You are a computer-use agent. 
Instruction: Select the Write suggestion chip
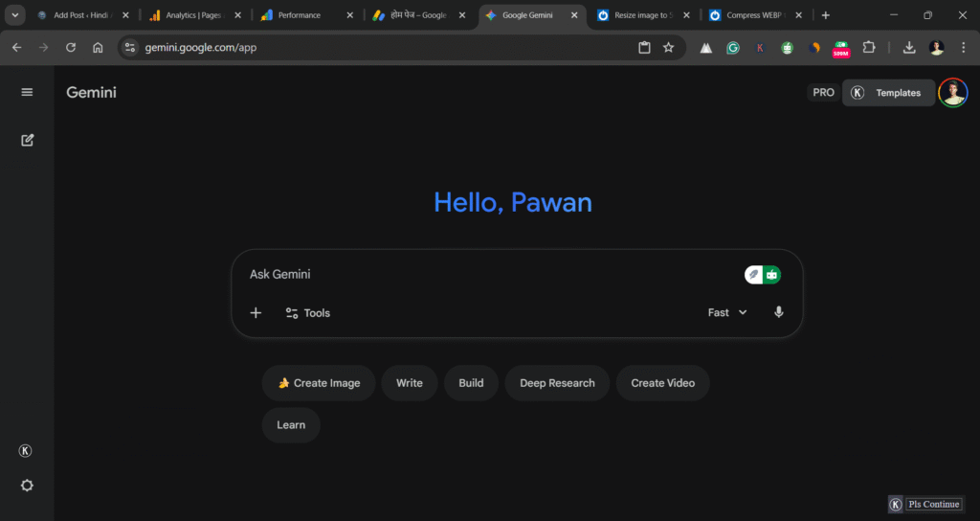410,383
